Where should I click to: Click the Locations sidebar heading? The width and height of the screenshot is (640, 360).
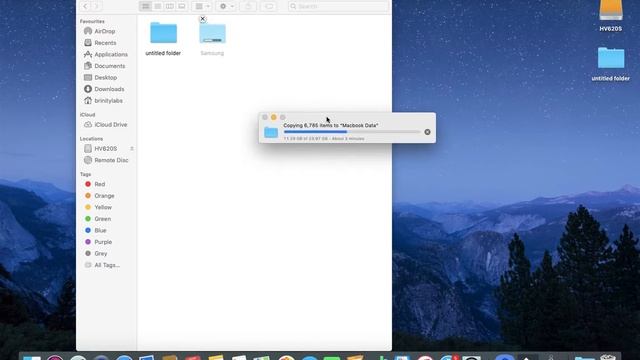pyautogui.click(x=91, y=139)
